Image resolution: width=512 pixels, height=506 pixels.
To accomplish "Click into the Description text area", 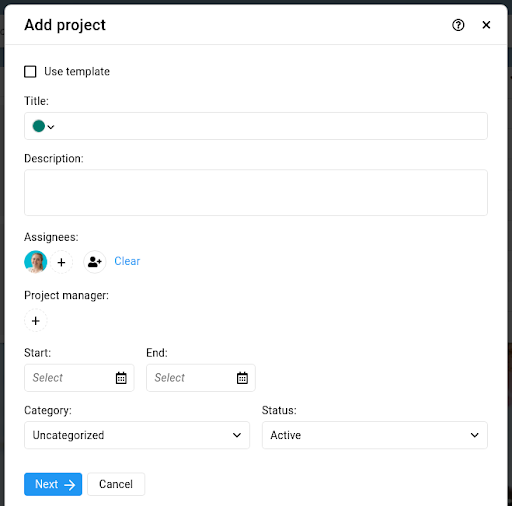I will coord(256,192).
